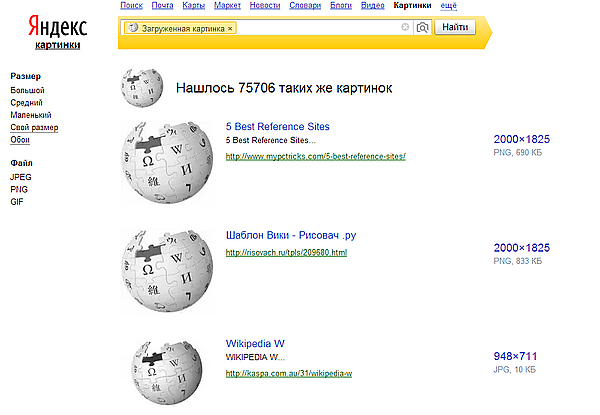Click the risovach.ru result URL

286,252
